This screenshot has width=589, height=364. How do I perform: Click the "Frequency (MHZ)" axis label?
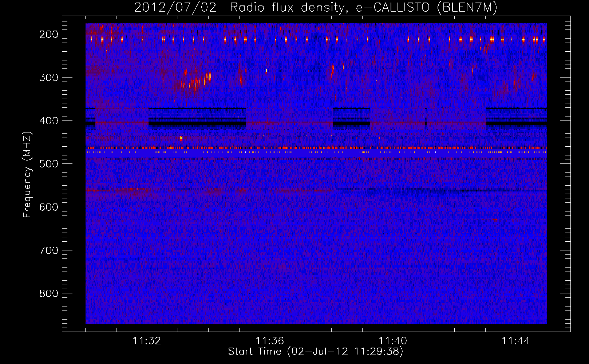tap(27, 174)
